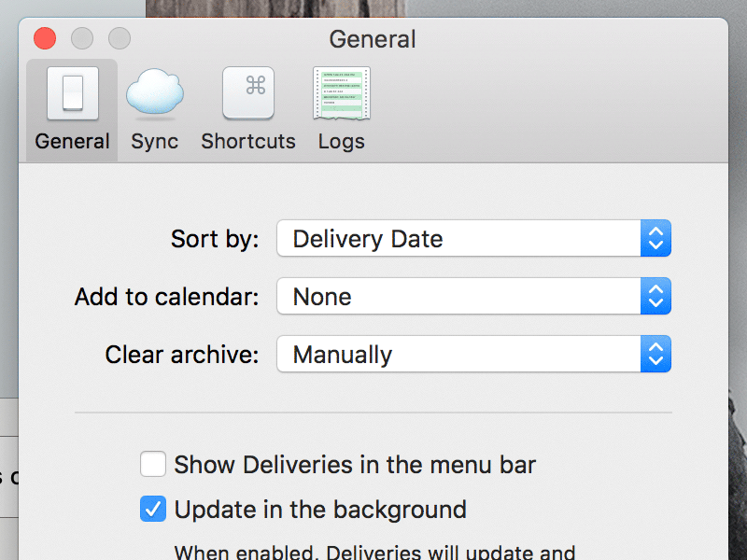Click the blue chevron beside Manually

(656, 354)
